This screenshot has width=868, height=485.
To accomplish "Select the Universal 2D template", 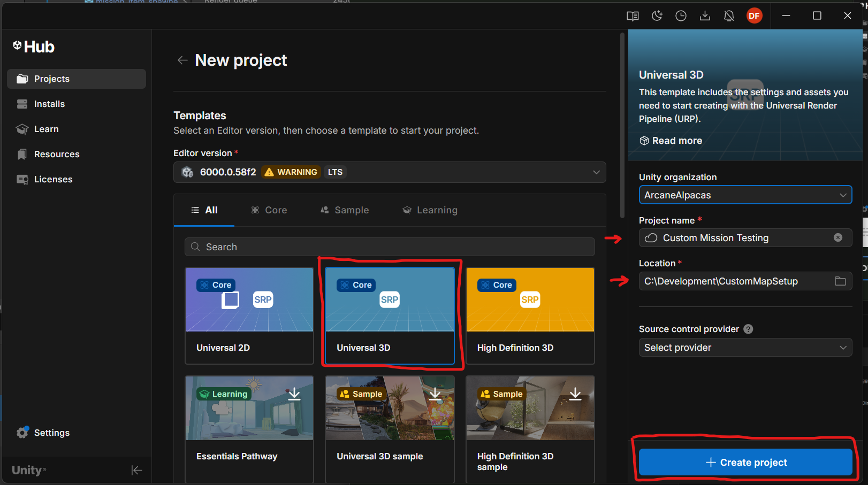I will 249,316.
